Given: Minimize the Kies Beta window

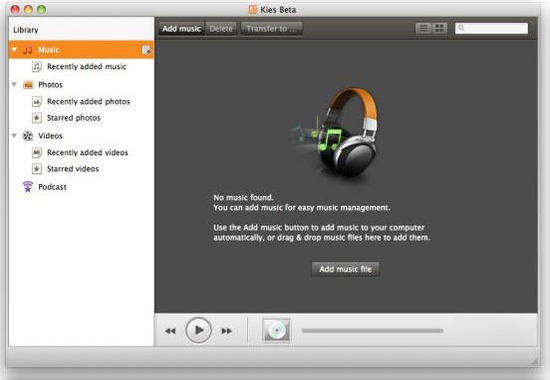Looking at the screenshot, I should point(28,9).
